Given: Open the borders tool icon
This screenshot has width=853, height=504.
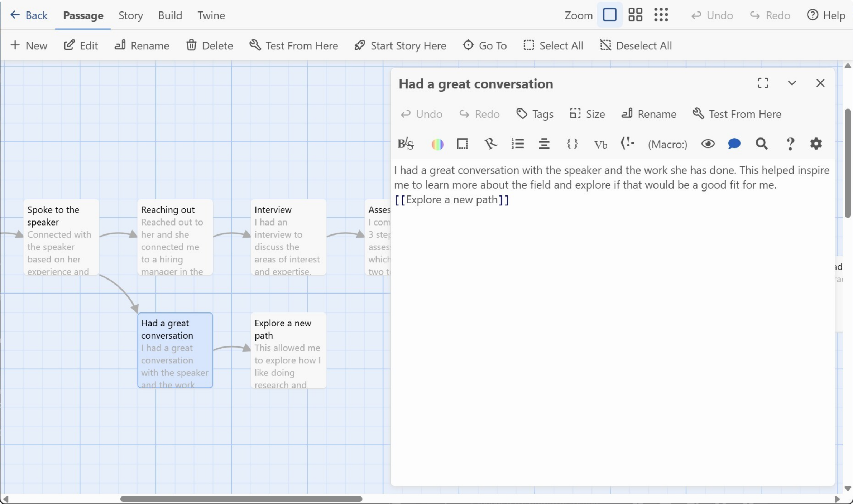Looking at the screenshot, I should 462,144.
